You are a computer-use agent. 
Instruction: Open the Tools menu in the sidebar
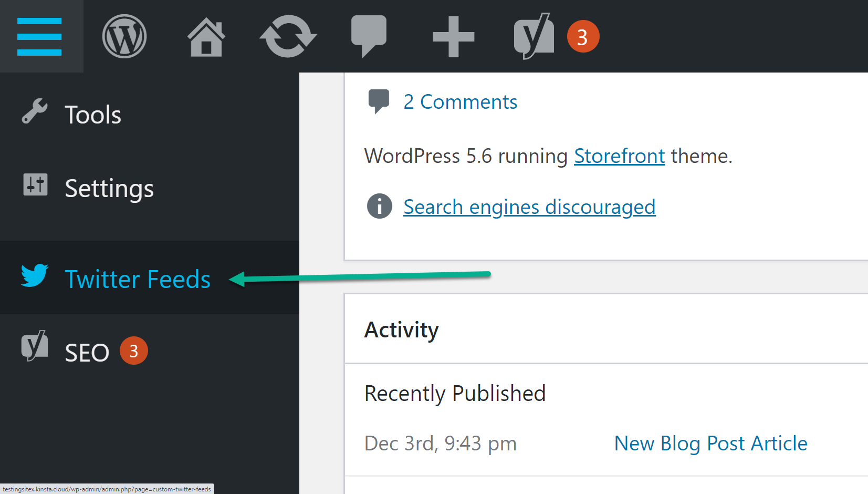coord(92,115)
